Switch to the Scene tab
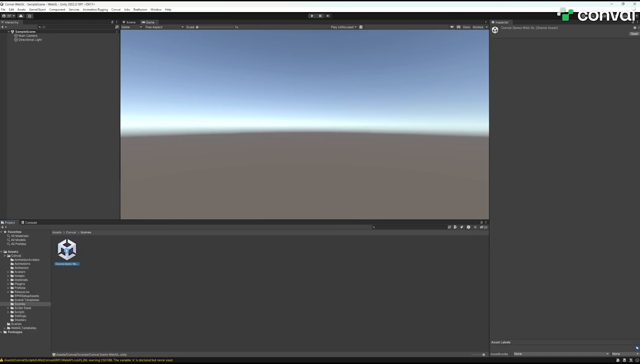This screenshot has width=640, height=364. 130,22
